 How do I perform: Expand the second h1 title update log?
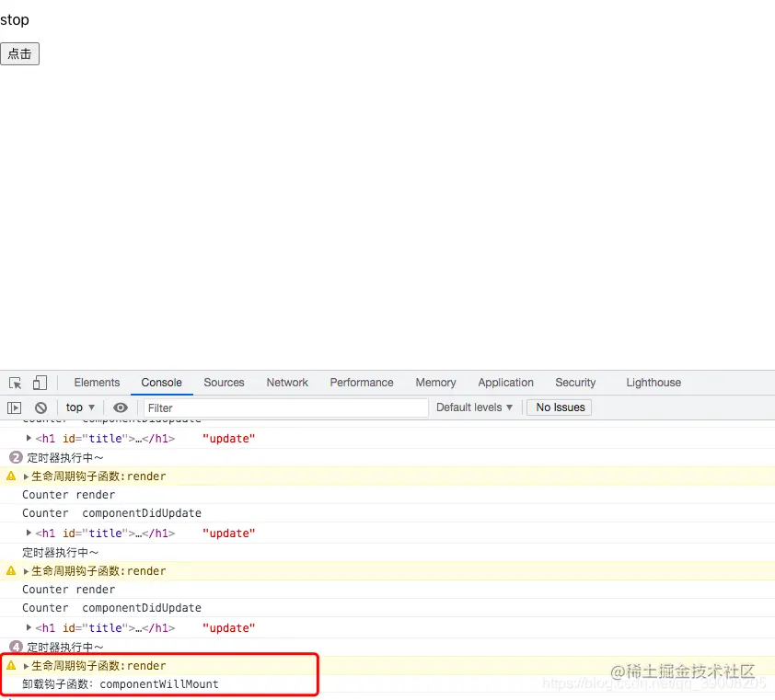tap(29, 533)
